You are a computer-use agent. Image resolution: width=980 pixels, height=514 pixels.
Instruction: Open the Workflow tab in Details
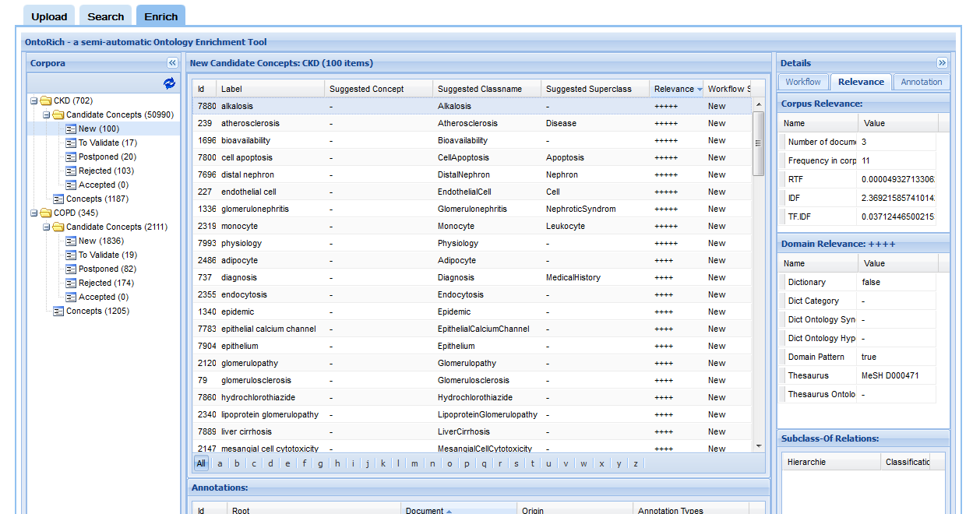802,82
